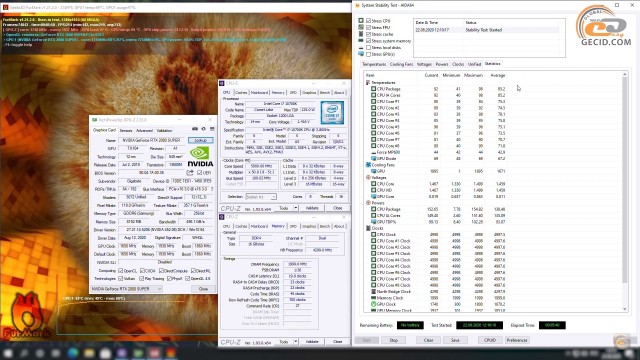This screenshot has width=640, height=360.
Task: Click the Force MP600 drive icon
Action: click(x=373, y=152)
